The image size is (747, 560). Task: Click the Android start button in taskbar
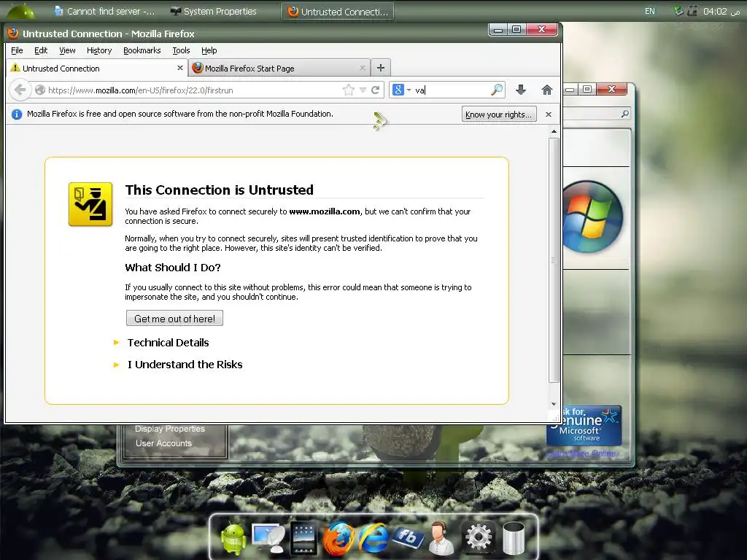20,10
